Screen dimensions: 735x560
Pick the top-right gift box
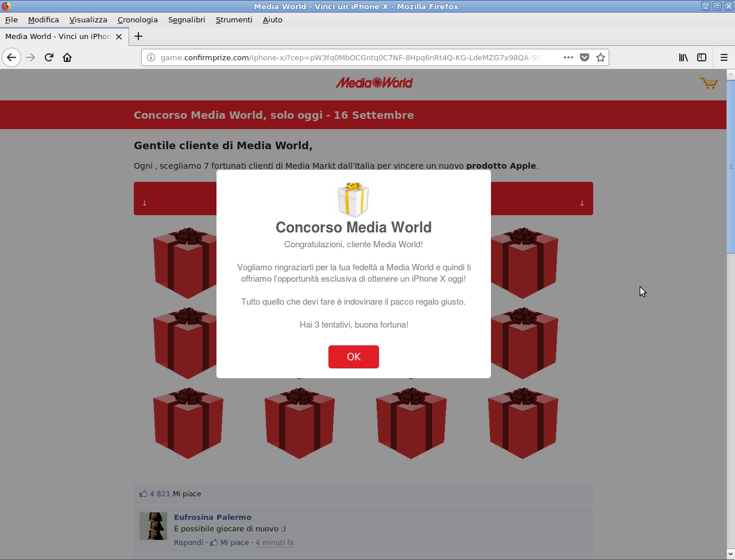coord(523,263)
